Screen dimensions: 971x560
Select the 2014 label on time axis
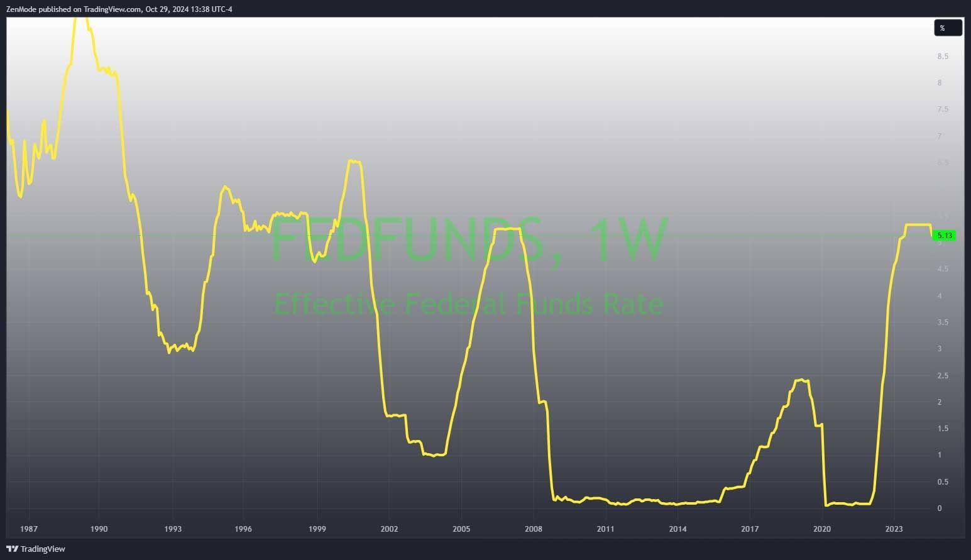pos(678,529)
